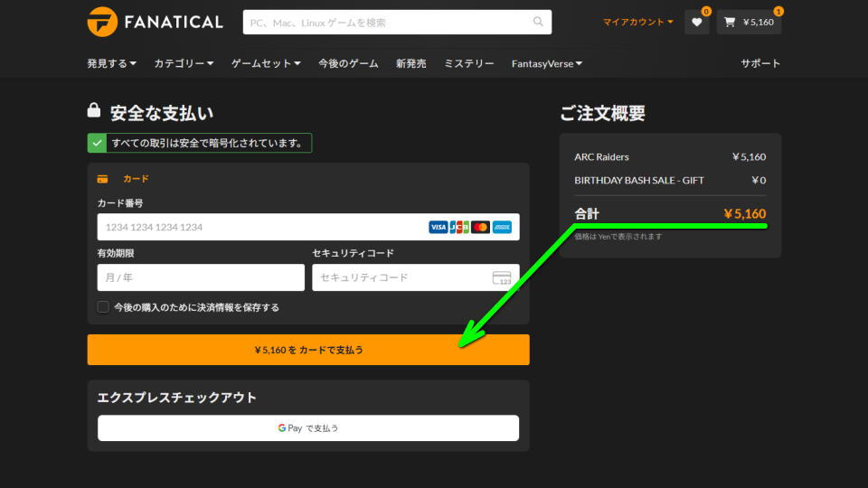Click the Visa card logo
The height and width of the screenshot is (488, 868).
point(438,227)
